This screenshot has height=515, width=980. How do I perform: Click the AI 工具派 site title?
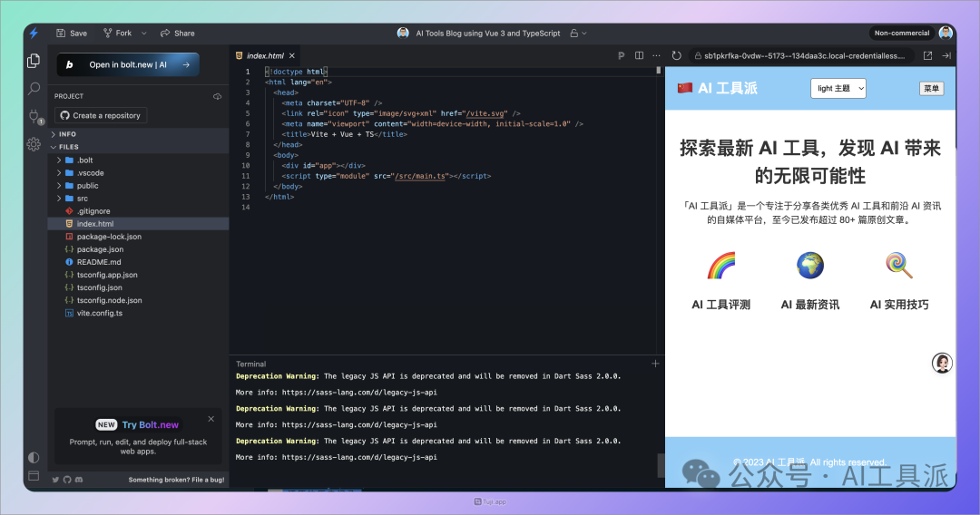728,88
